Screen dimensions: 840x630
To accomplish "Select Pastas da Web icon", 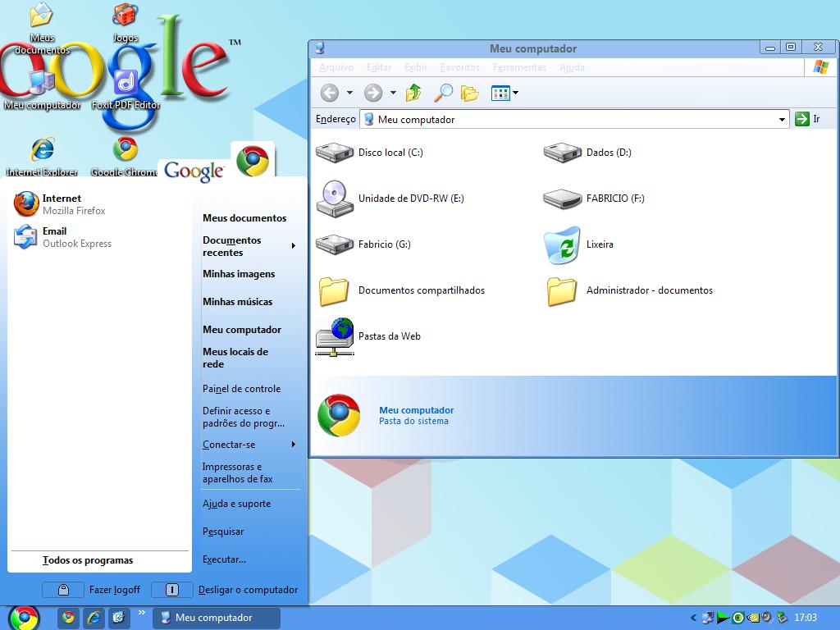I will (x=368, y=336).
